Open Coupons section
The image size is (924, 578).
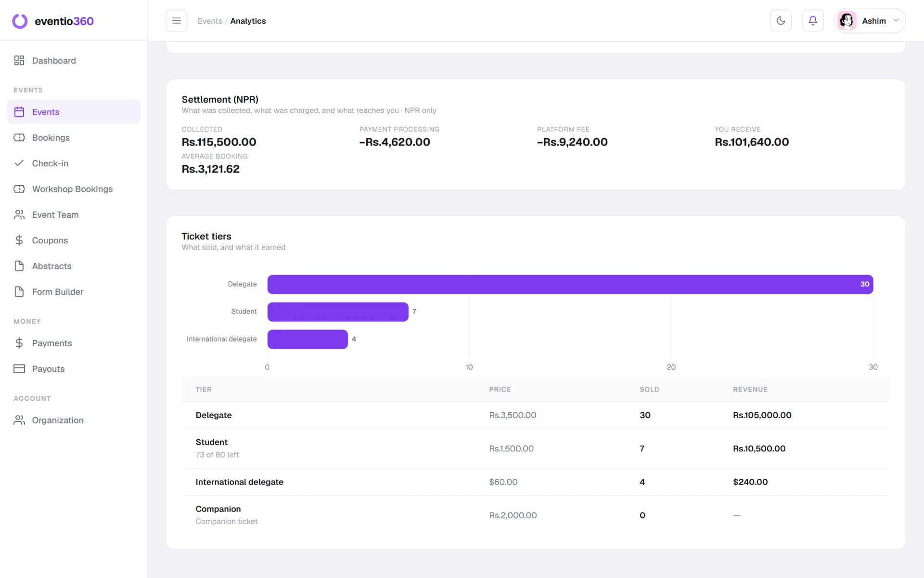[x=74, y=240]
